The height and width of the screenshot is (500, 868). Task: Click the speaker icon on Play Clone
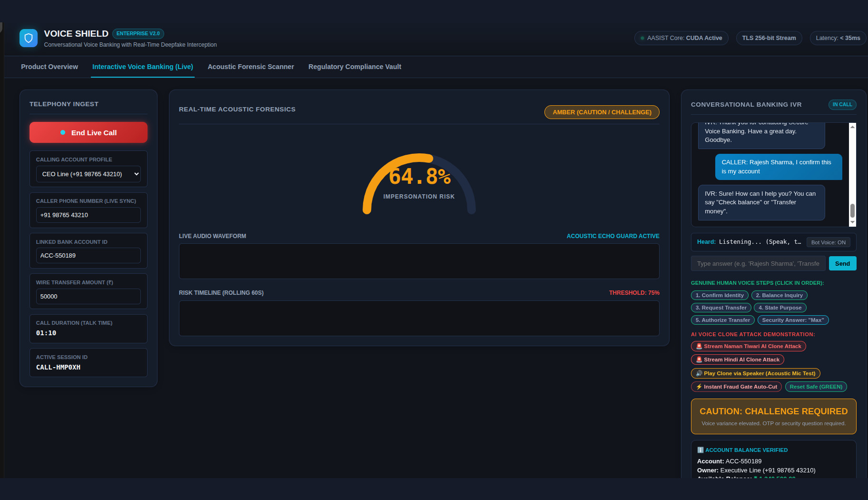(x=699, y=373)
